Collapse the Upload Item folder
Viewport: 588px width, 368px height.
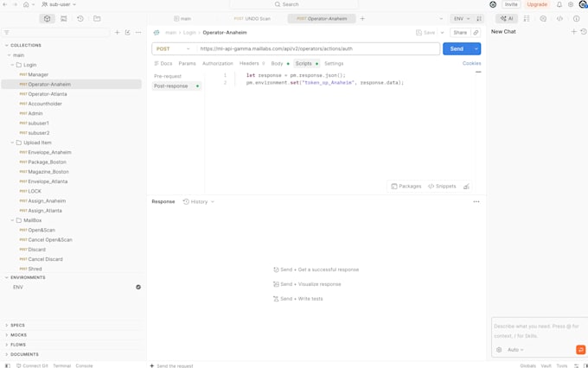point(12,143)
